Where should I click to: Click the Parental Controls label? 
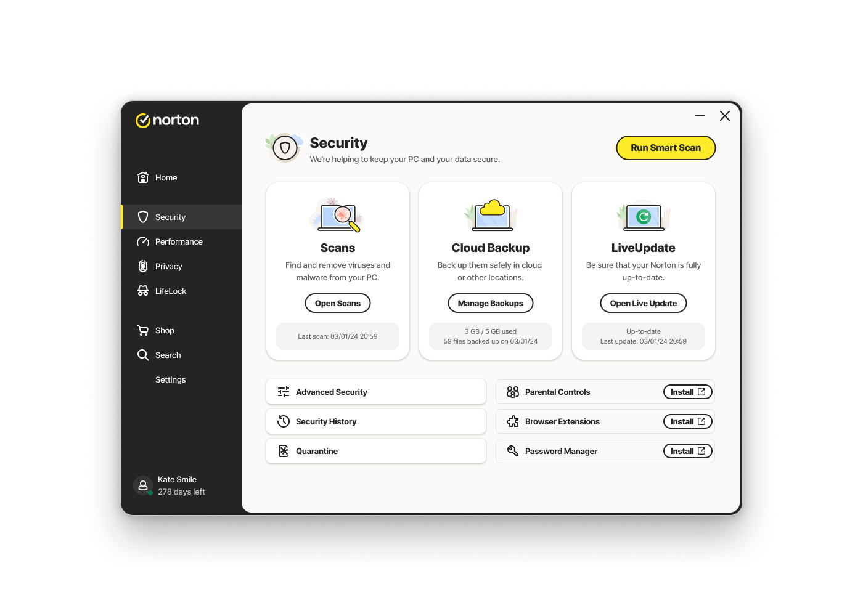(557, 392)
